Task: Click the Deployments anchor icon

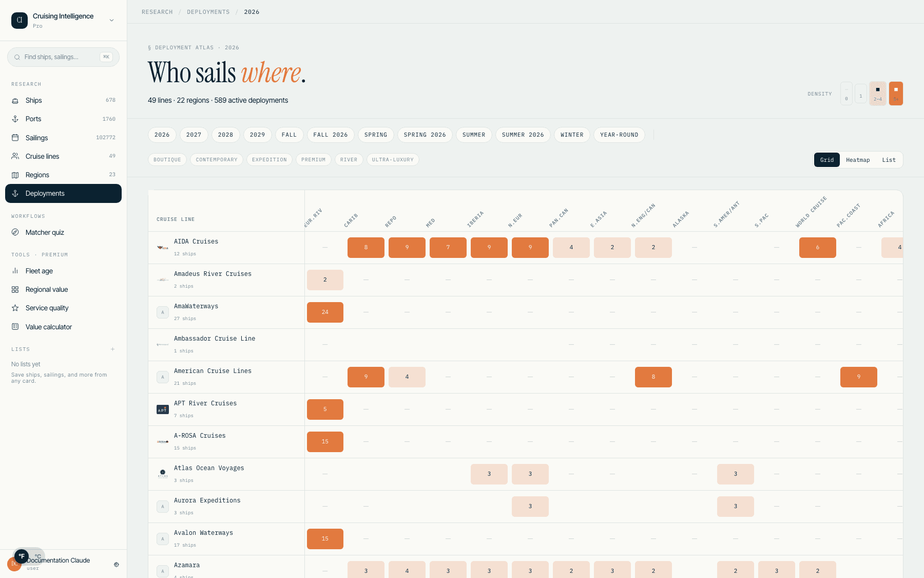Action: click(x=15, y=194)
